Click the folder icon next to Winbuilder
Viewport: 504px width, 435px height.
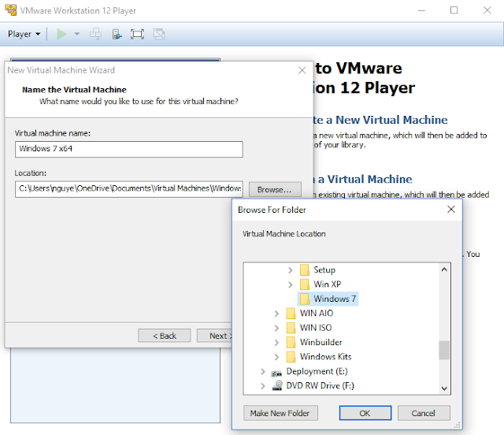[291, 342]
